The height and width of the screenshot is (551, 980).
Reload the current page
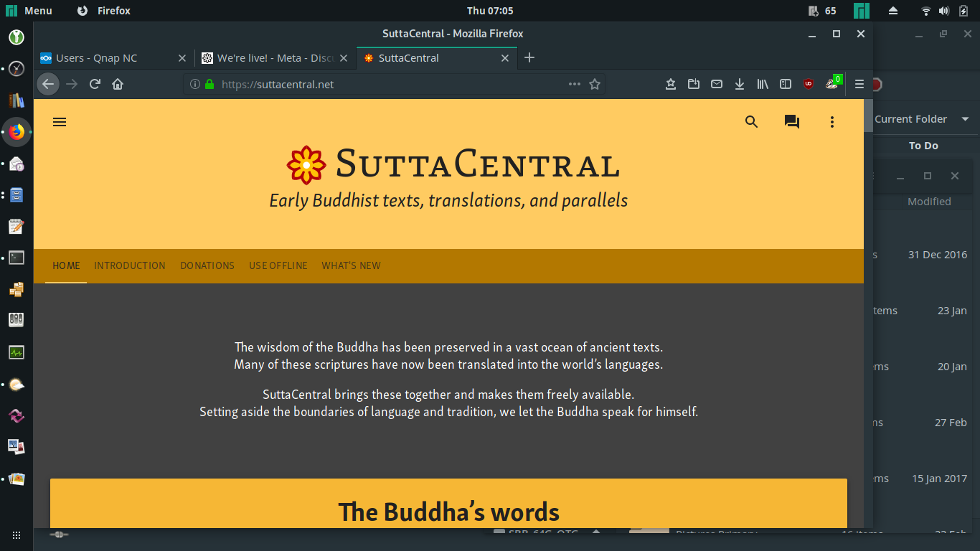point(95,84)
